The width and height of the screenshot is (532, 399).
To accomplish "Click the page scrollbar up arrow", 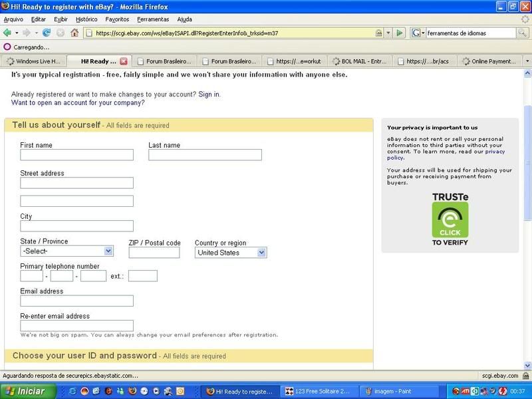I will coord(527,73).
